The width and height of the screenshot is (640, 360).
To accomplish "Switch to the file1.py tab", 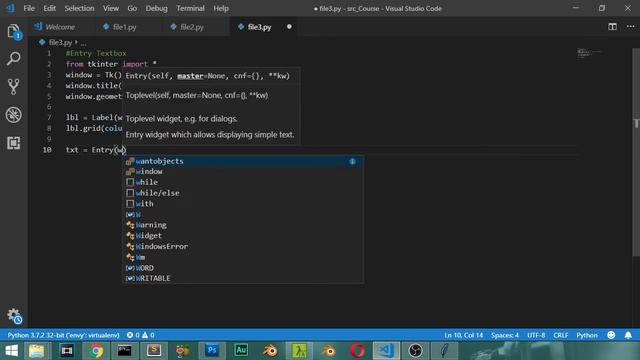I will 124,27.
